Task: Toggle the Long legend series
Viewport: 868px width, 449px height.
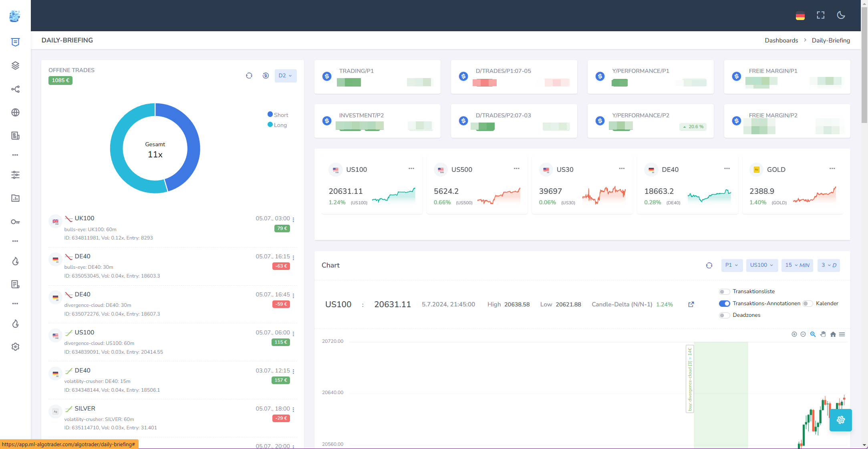Action: [x=277, y=125]
